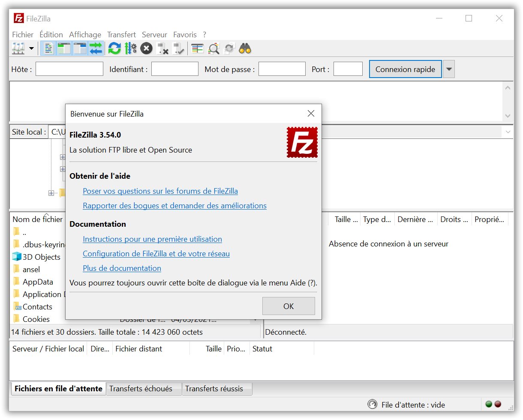Select the ansel folder
Image resolution: width=523 pixels, height=420 pixels.
point(31,270)
